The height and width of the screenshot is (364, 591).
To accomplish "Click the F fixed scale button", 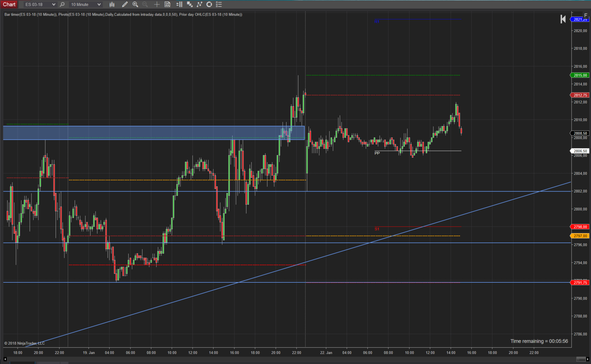I will coord(585,15).
